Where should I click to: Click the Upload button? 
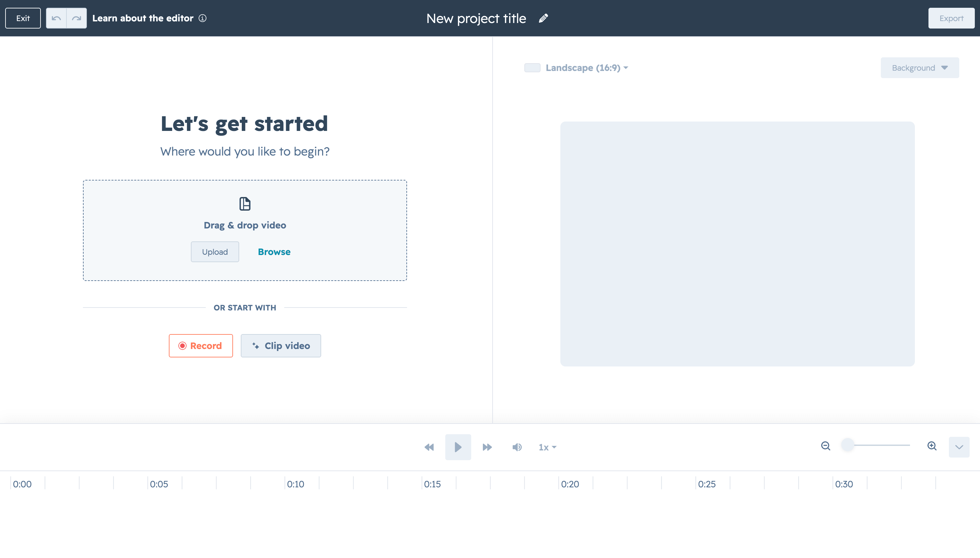click(215, 252)
